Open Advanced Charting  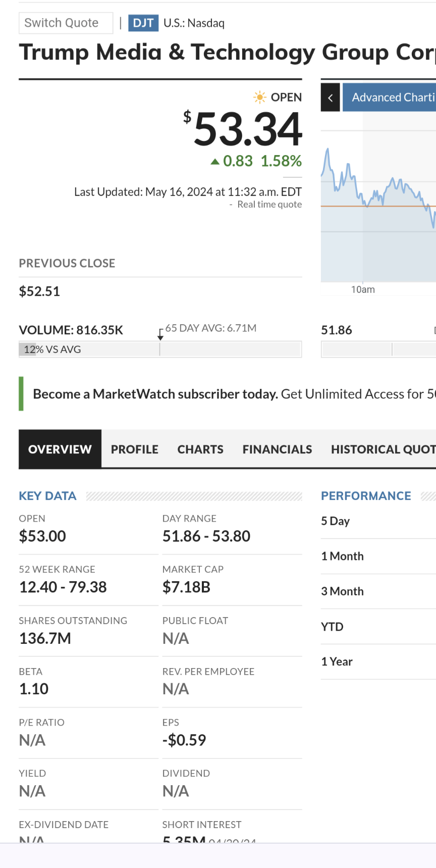389,97
